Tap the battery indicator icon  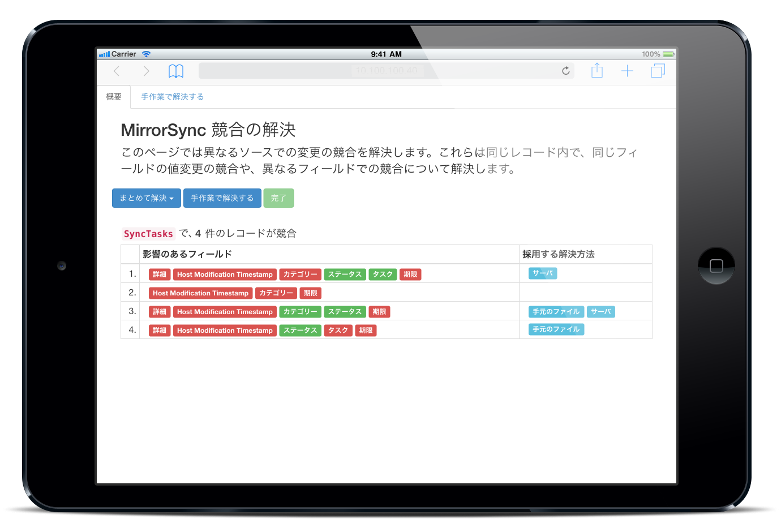(x=668, y=54)
